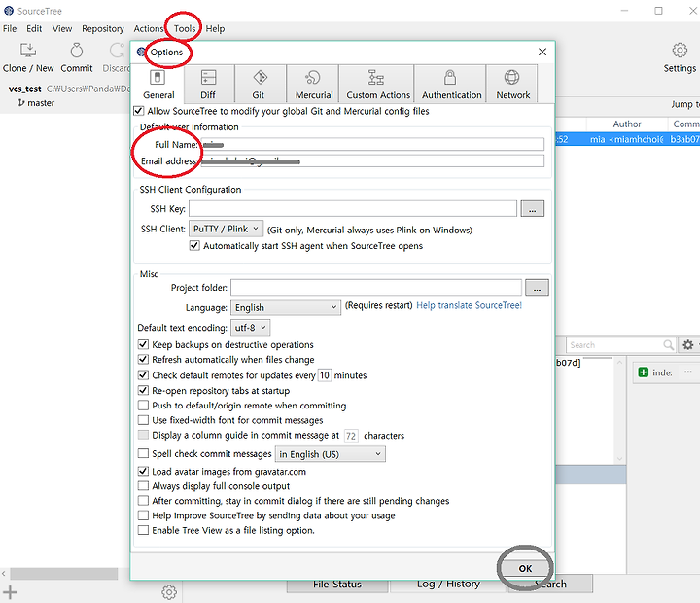Screen dimensions: 700x603
Task: Open Settings gear in main toolbar
Action: pyautogui.click(x=680, y=57)
